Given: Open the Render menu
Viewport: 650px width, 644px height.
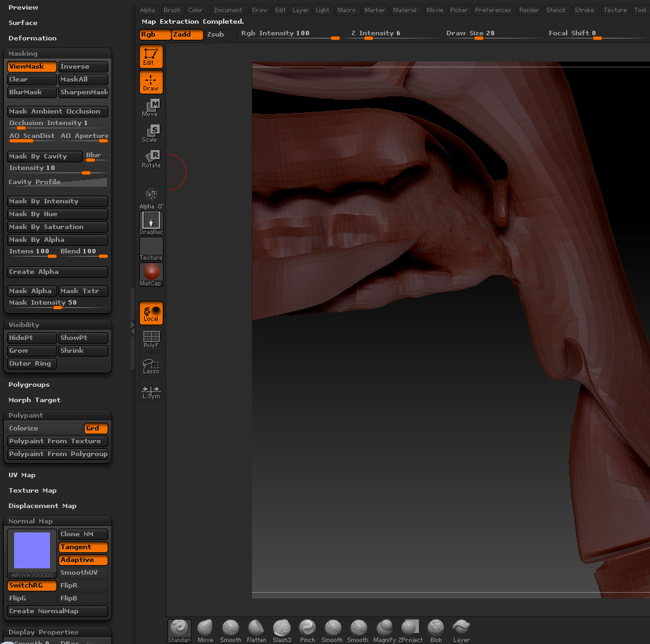Looking at the screenshot, I should point(529,10).
